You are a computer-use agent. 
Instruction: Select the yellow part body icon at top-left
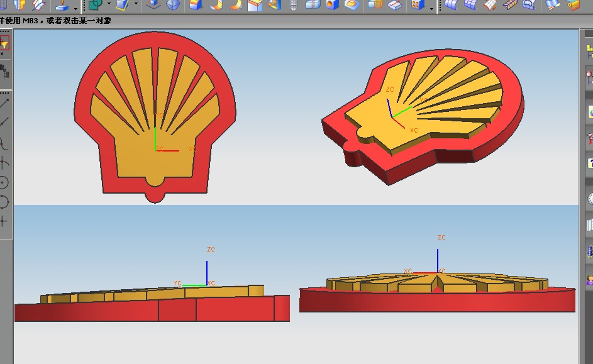(x=19, y=4)
